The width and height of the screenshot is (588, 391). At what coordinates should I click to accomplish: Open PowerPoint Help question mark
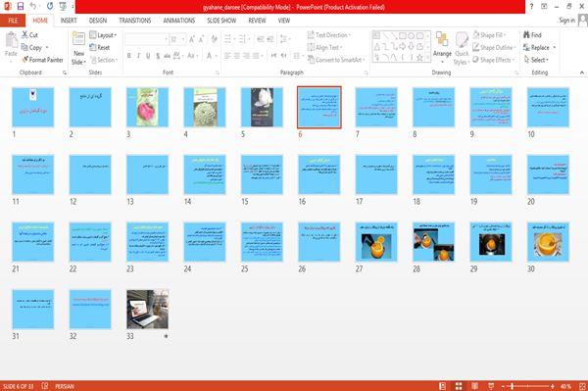coord(531,7)
